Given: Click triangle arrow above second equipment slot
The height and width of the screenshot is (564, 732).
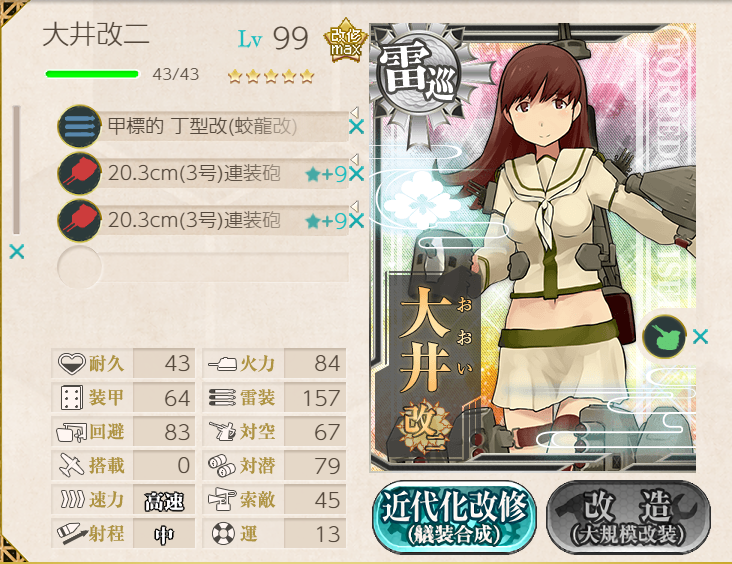Looking at the screenshot, I should (x=354, y=159).
